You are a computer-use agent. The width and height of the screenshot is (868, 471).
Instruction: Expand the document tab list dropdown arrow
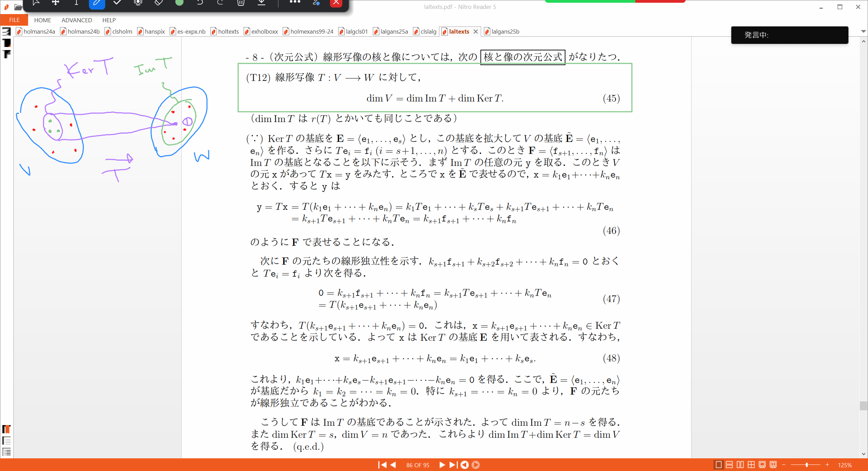pyautogui.click(x=863, y=31)
